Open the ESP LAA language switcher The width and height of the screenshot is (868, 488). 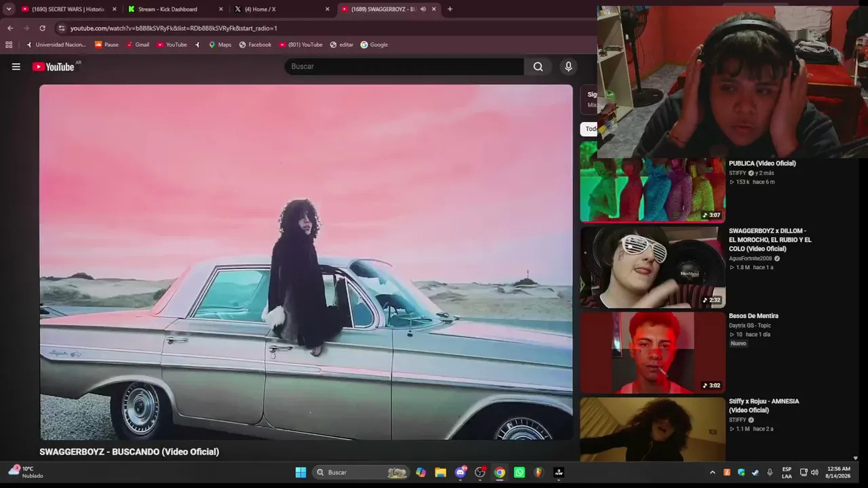tap(787, 472)
